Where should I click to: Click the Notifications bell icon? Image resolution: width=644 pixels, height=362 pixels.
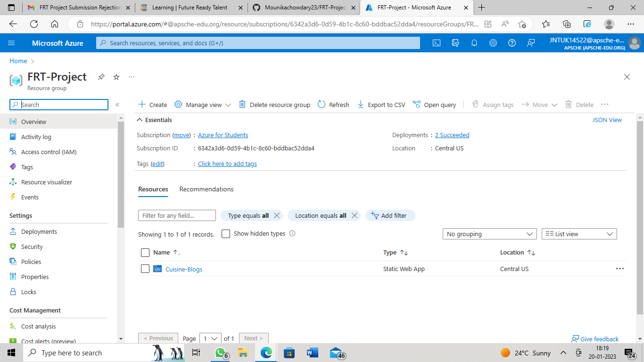click(x=474, y=43)
